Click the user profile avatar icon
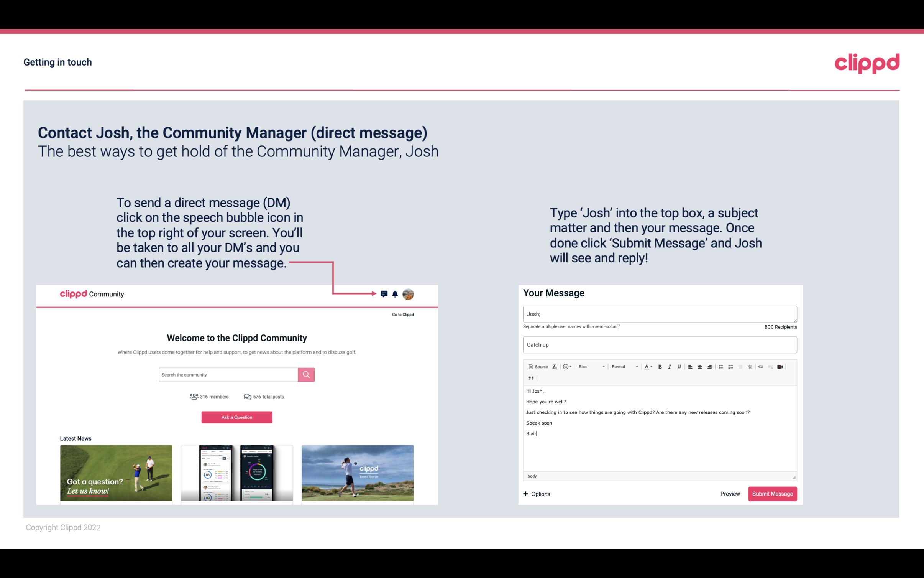This screenshot has width=924, height=578. click(x=408, y=294)
